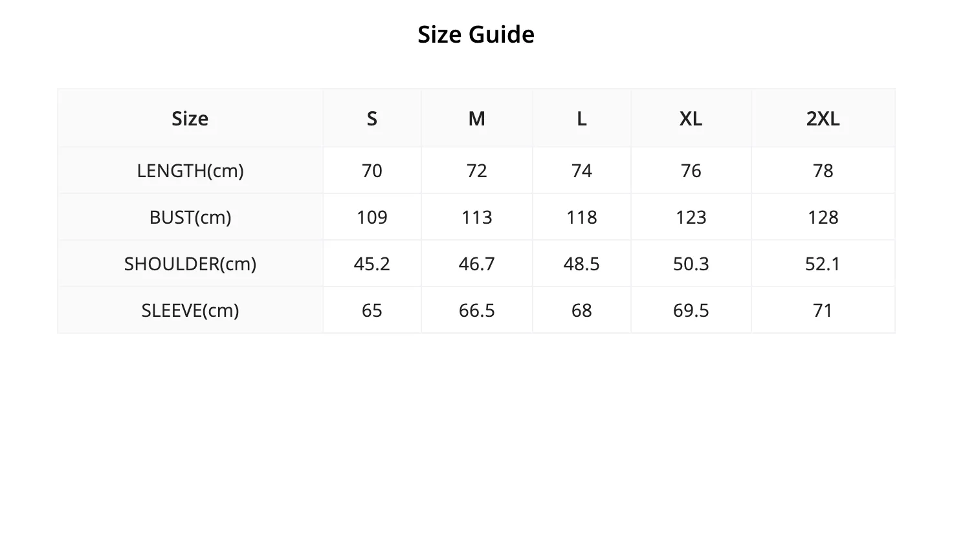This screenshot has height=560, width=954.
Task: Select the Size column header
Action: click(190, 118)
